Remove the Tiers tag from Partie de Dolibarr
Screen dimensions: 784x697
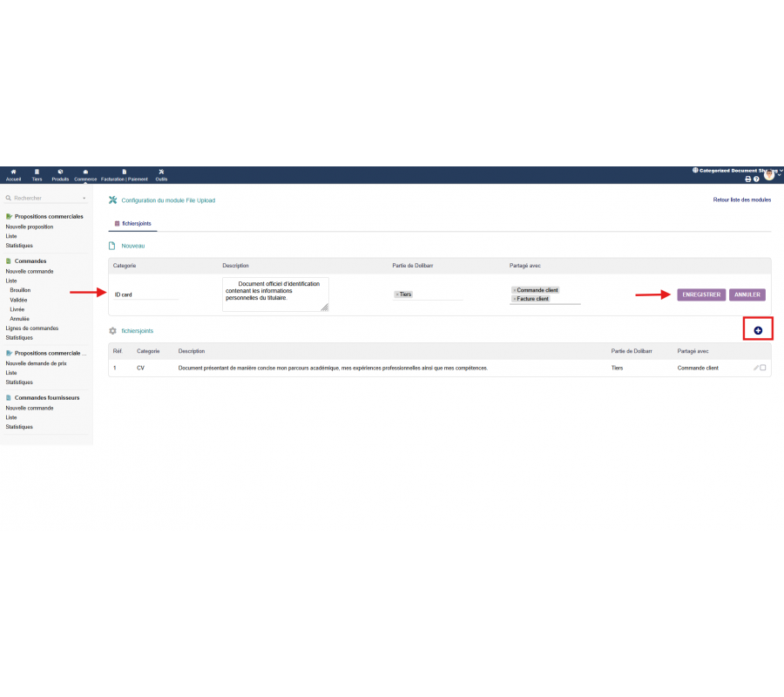[396, 294]
